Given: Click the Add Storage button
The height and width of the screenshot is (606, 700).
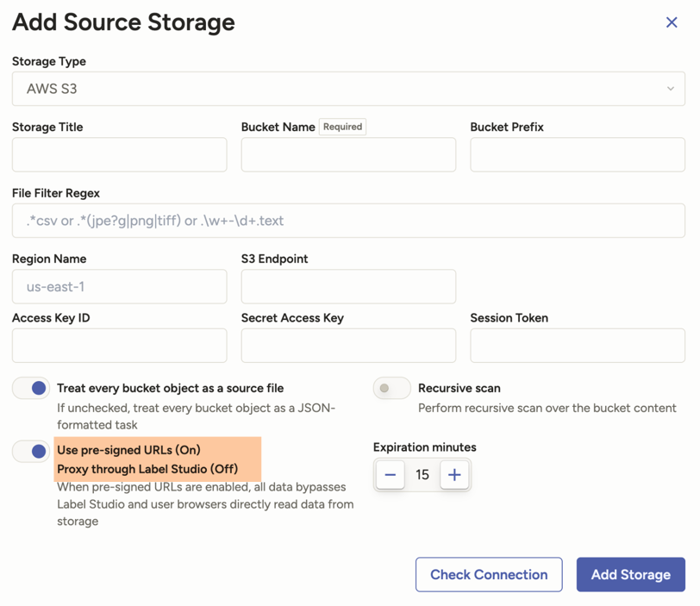Looking at the screenshot, I should [x=630, y=575].
